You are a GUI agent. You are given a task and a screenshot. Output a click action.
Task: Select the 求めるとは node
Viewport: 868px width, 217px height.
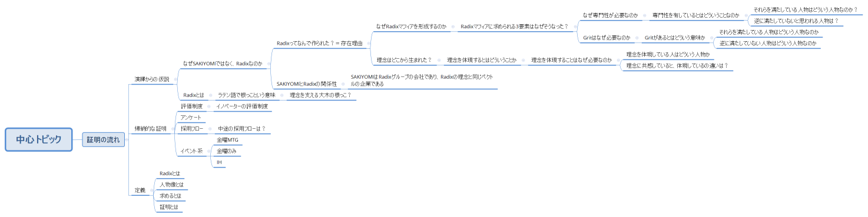pyautogui.click(x=171, y=196)
